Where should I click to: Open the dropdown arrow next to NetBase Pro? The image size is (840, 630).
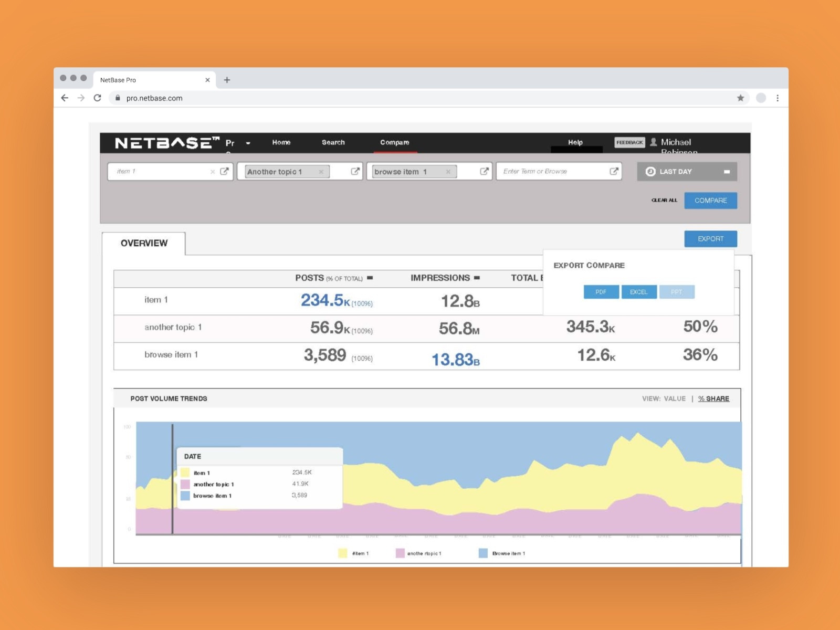(x=248, y=143)
